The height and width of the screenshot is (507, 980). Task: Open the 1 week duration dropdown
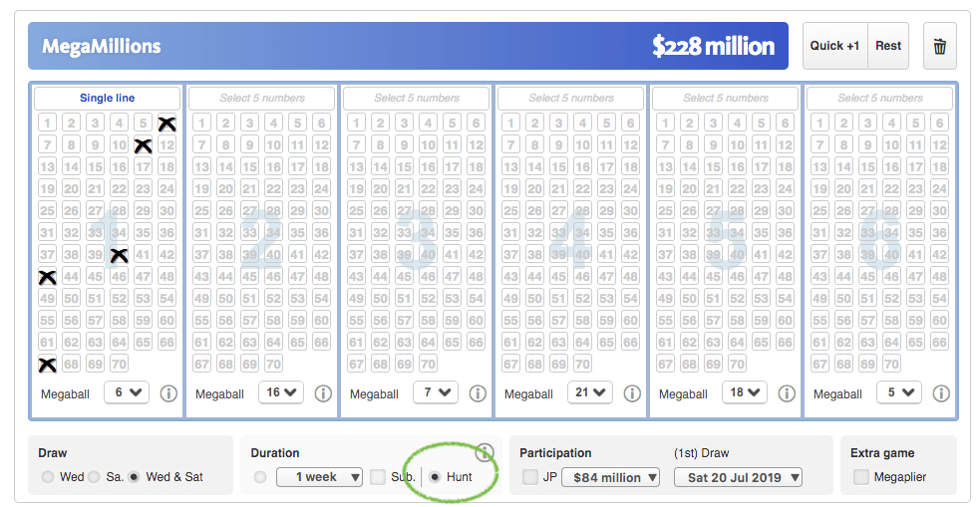[319, 477]
